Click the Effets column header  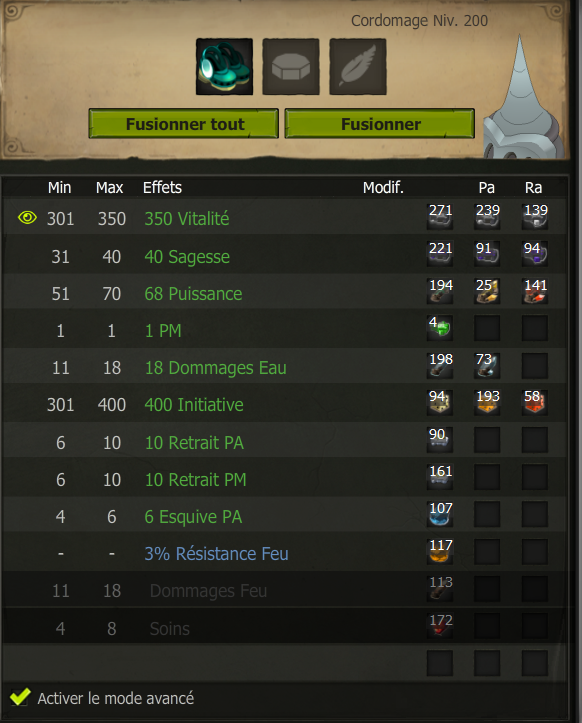pos(162,188)
